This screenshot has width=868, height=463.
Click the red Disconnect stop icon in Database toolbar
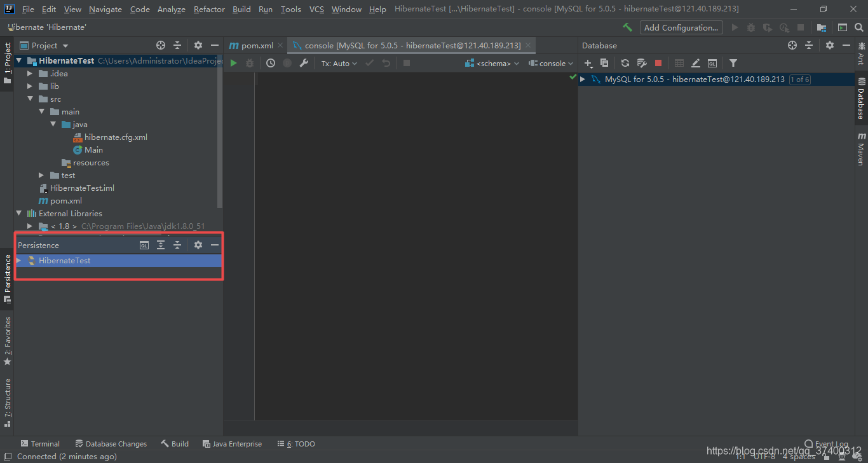658,63
